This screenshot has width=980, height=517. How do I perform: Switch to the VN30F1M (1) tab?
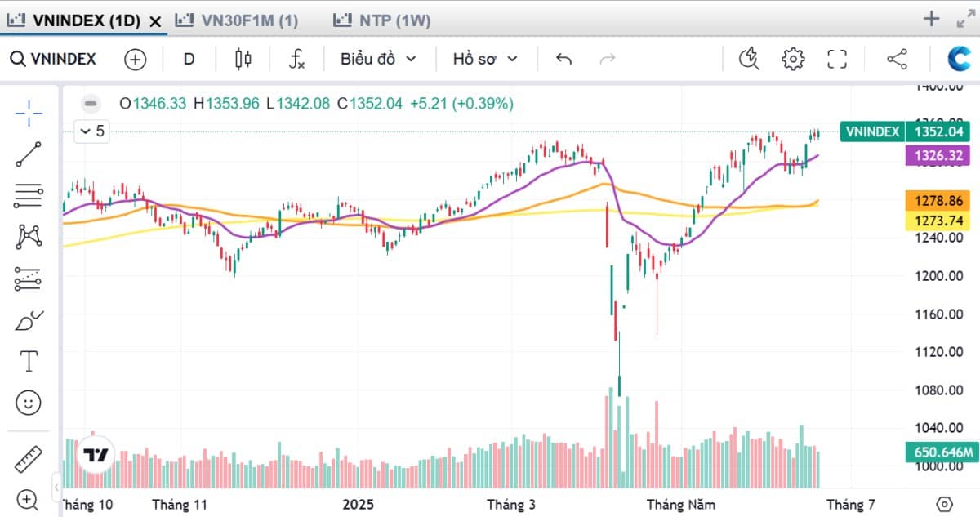[238, 21]
